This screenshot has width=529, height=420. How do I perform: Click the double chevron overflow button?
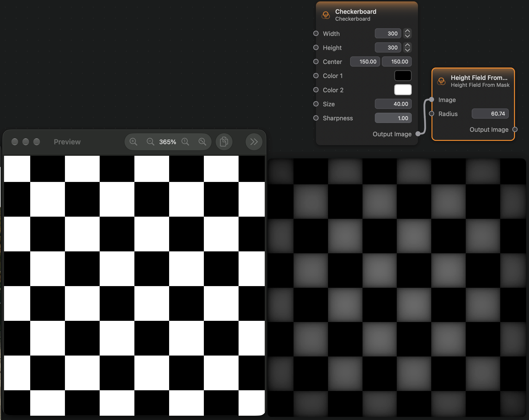(x=254, y=142)
